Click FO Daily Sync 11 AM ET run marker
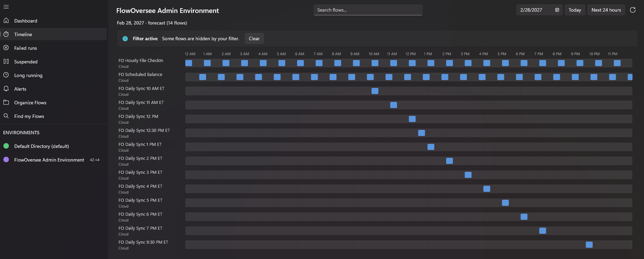Screen dimensions: 644x259 point(394,105)
